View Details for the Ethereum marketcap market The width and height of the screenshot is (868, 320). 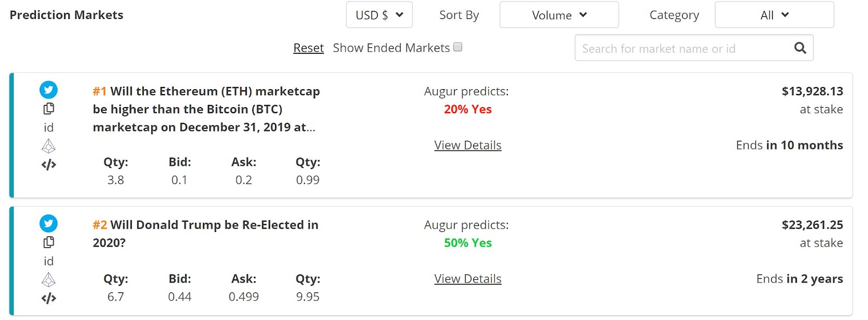click(468, 145)
